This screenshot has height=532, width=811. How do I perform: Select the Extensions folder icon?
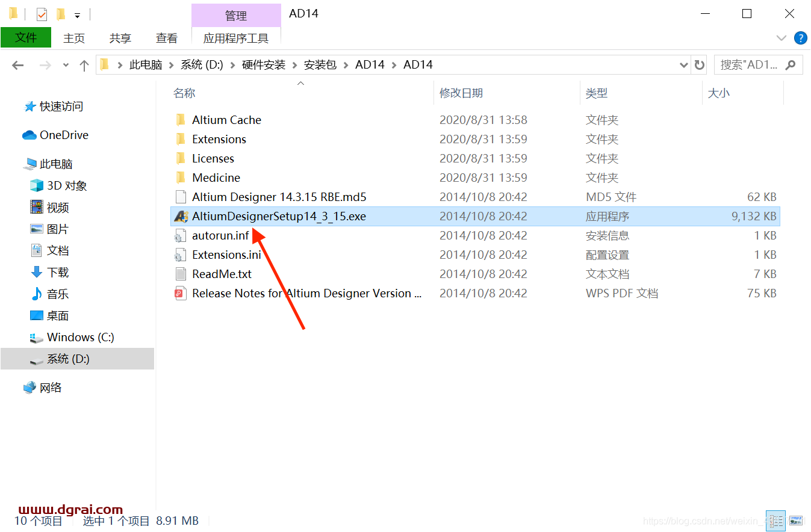pos(181,139)
